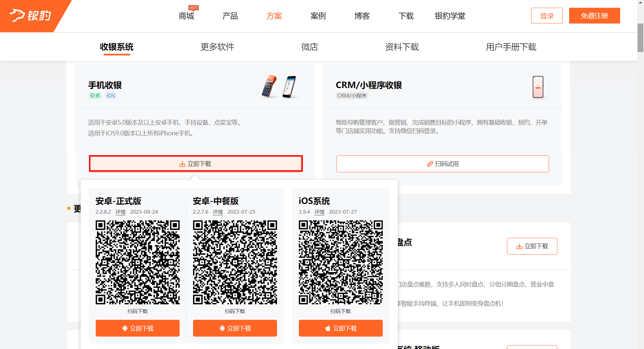Click the date 2023-07-25
The image size is (644, 349).
tap(241, 212)
